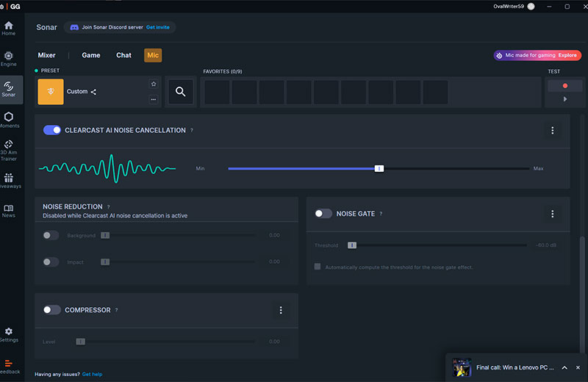Click the preset search magnifier icon

coord(180,92)
